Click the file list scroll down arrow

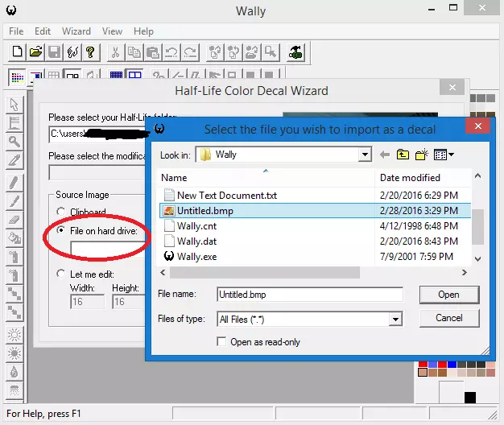(477, 258)
